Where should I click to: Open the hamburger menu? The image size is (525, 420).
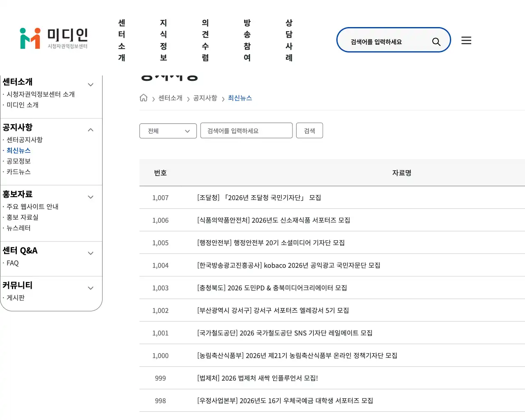coord(466,40)
